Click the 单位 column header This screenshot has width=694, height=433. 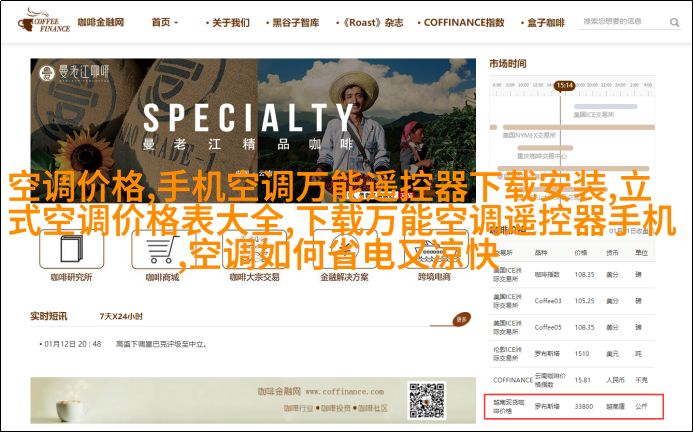641,253
